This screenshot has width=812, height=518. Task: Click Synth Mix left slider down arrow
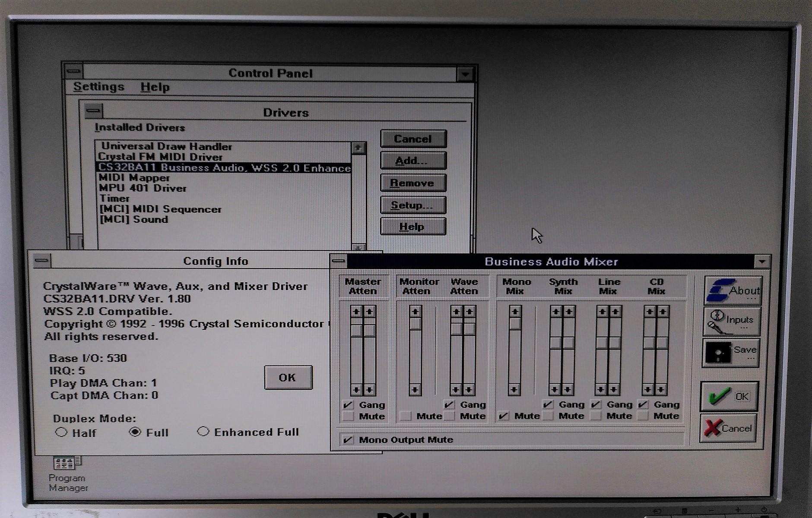[555, 390]
